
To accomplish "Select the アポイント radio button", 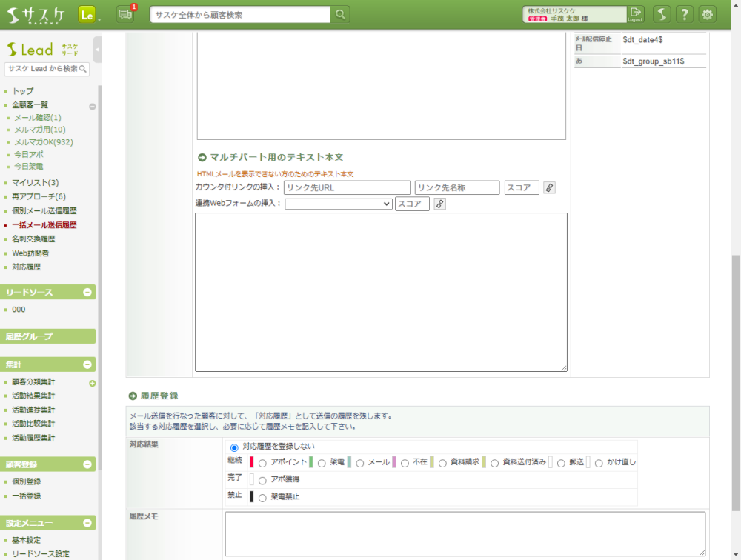I will [262, 463].
